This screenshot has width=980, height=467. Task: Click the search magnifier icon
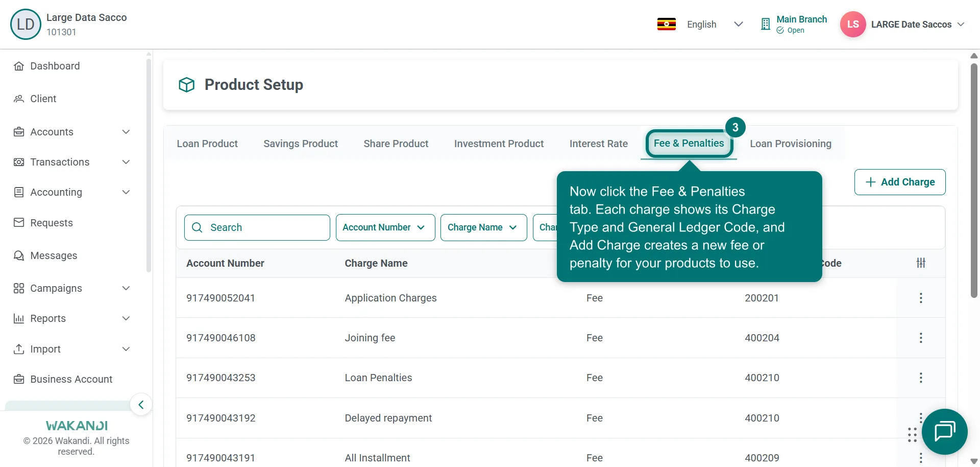[197, 227]
